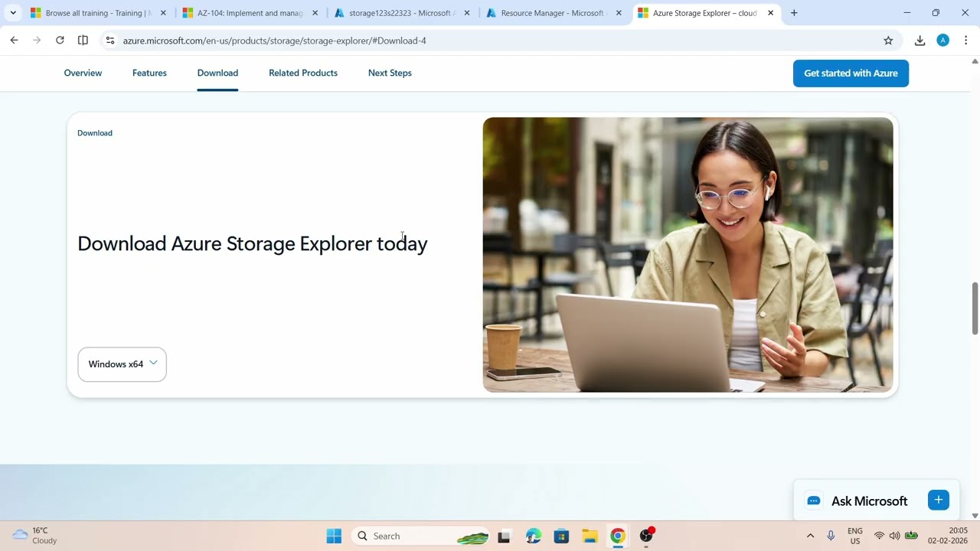The image size is (980, 551).
Task: Go to Overview section
Action: pos(83,73)
